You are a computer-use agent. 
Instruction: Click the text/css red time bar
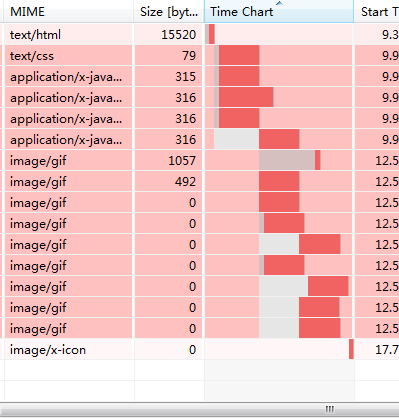(x=239, y=56)
